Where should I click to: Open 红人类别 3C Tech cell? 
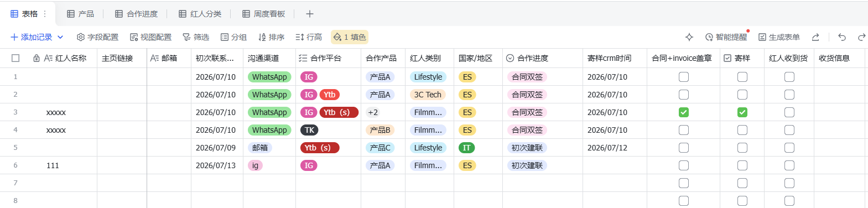(x=429, y=95)
